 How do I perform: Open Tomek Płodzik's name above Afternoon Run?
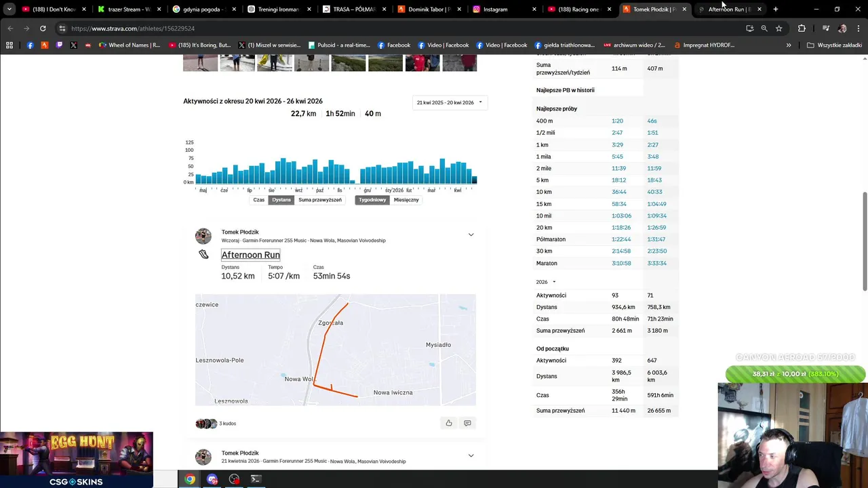click(240, 232)
